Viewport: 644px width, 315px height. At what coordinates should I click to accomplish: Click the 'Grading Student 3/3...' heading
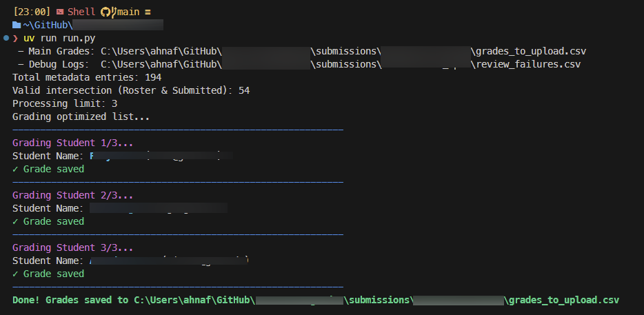[73, 247]
